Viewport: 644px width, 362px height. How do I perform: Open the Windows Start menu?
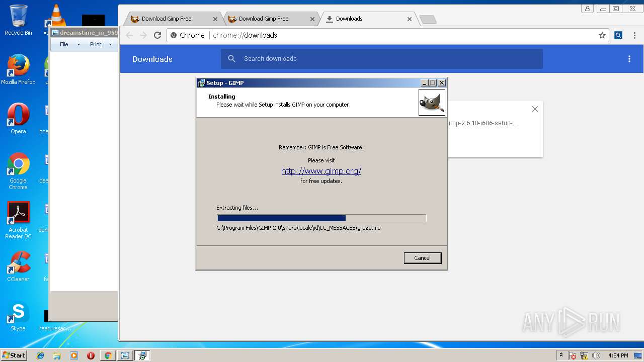pyautogui.click(x=14, y=355)
